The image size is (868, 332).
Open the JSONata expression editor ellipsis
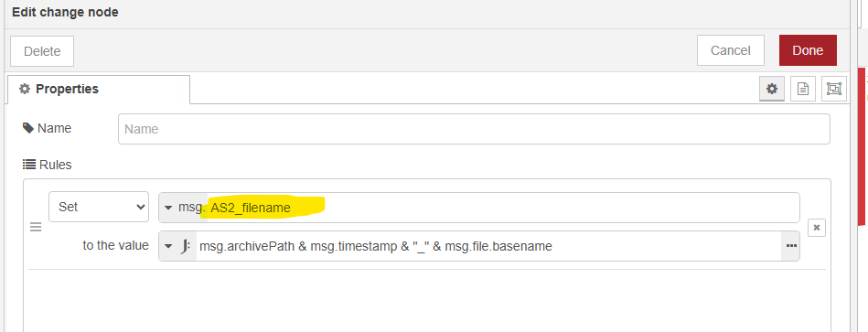click(790, 246)
